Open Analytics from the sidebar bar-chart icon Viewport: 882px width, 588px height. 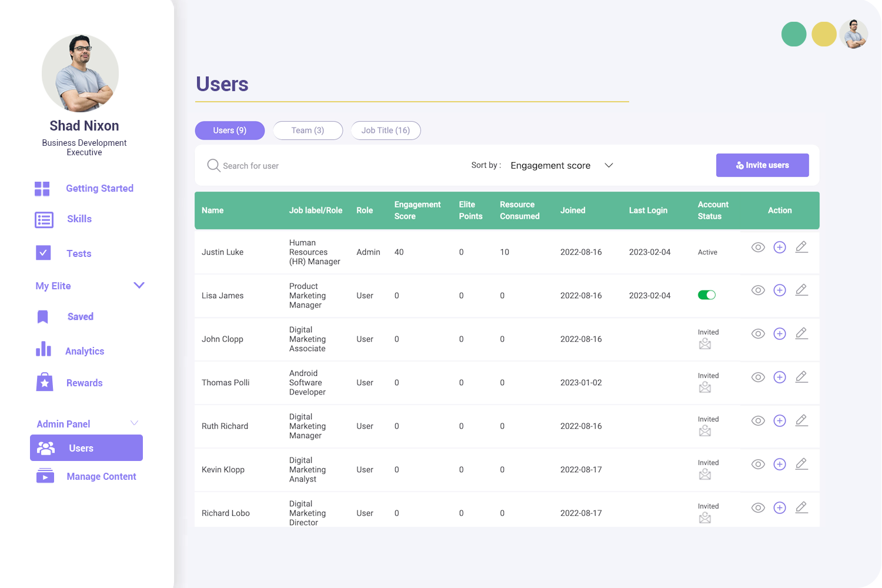coord(44,349)
